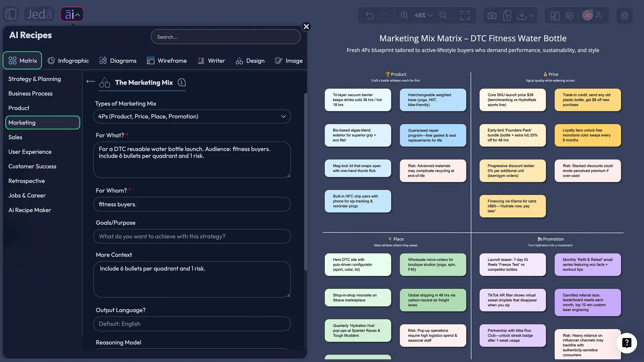
Task: Open the settings gear
Action: [624, 15]
